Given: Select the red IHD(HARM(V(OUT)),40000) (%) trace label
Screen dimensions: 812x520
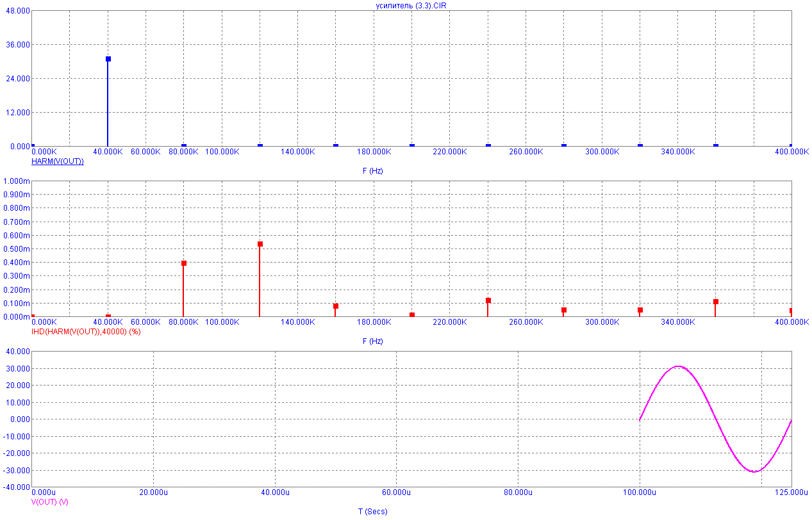Looking at the screenshot, I should click(86, 332).
